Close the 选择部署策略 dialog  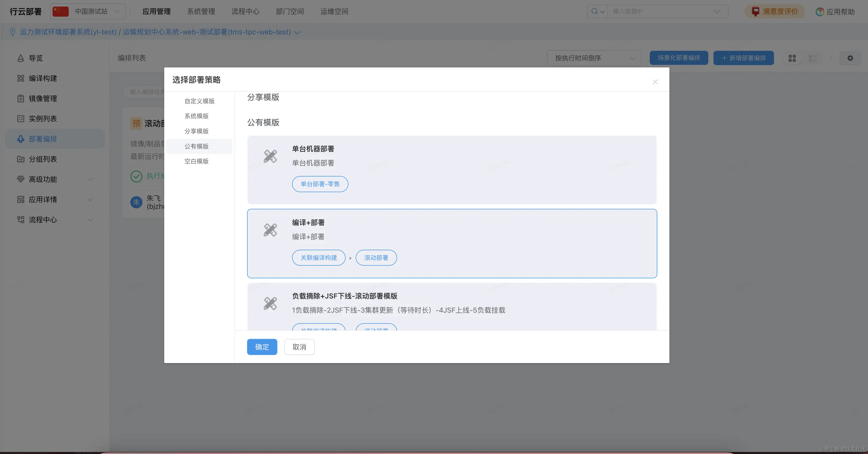click(x=655, y=82)
